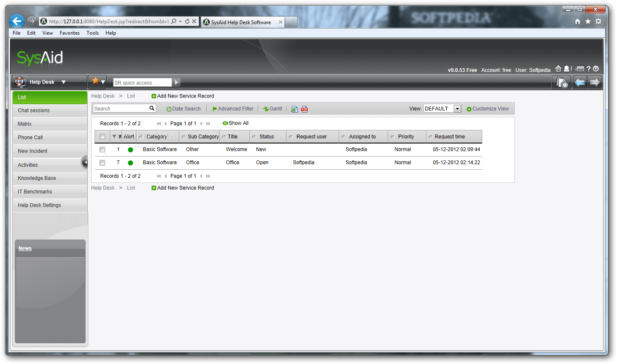The width and height of the screenshot is (617, 364).
Task: Open the help question mark icon
Action: (589, 69)
